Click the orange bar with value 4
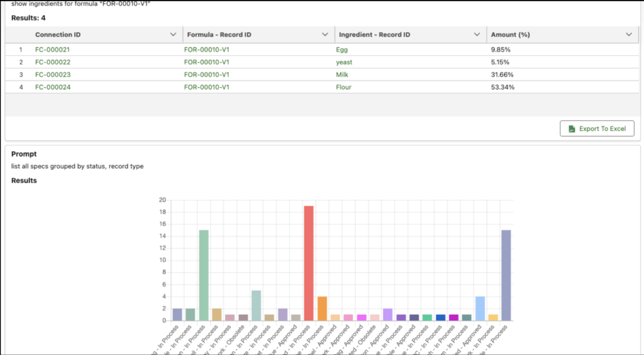Screen dimensions: 644x355 pos(322,308)
